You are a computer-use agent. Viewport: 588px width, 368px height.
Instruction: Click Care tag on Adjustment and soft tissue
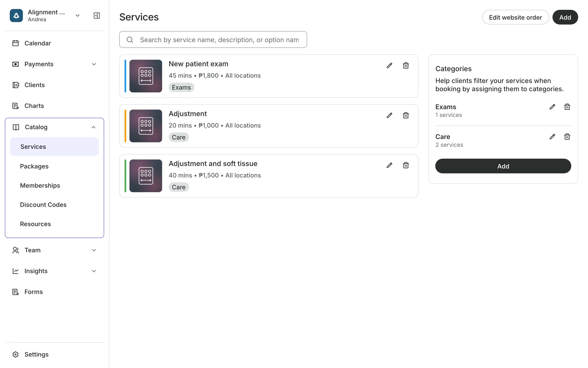(x=179, y=187)
